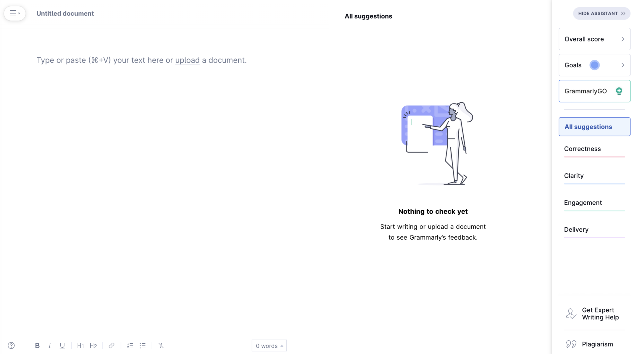Click Get Expert Writing Help button
This screenshot has height=354, width=644.
pyautogui.click(x=594, y=313)
